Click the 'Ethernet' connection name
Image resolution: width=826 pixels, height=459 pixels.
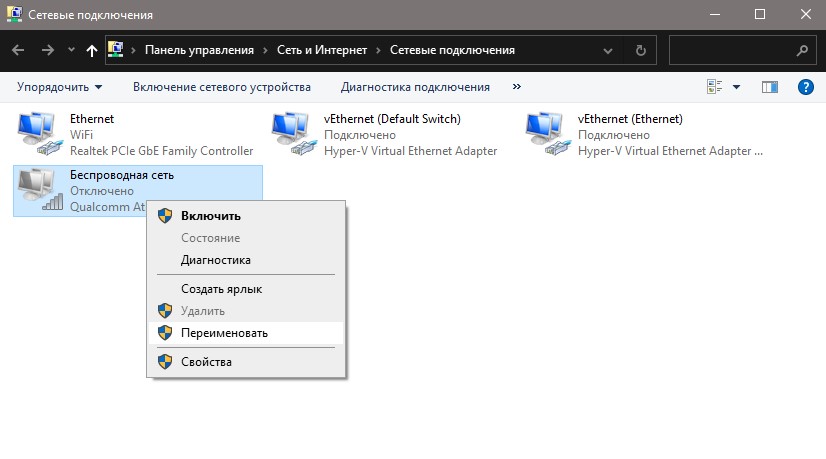92,119
